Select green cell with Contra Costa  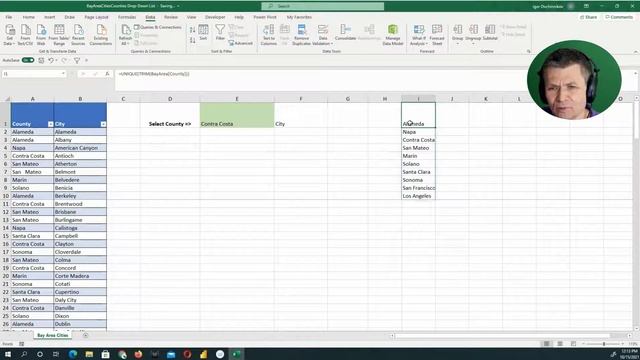[237, 115]
